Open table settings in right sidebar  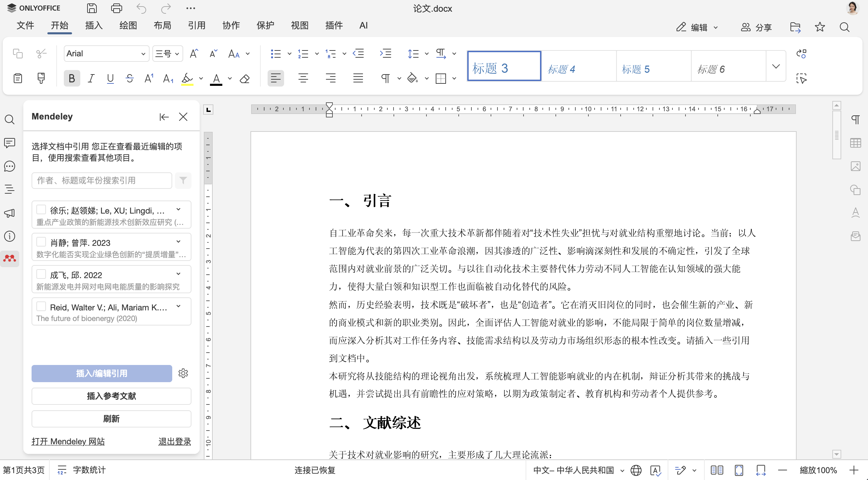(856, 143)
